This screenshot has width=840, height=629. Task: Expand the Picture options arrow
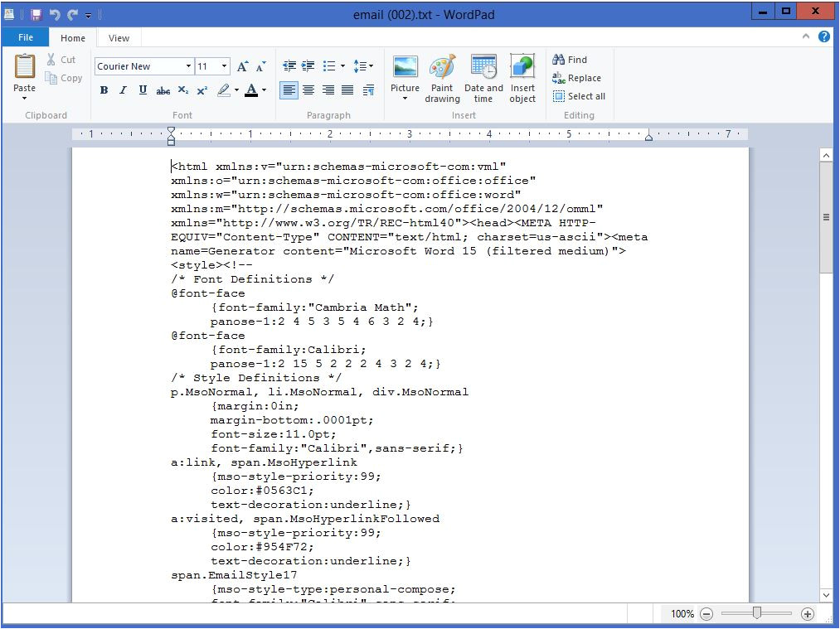(x=405, y=99)
